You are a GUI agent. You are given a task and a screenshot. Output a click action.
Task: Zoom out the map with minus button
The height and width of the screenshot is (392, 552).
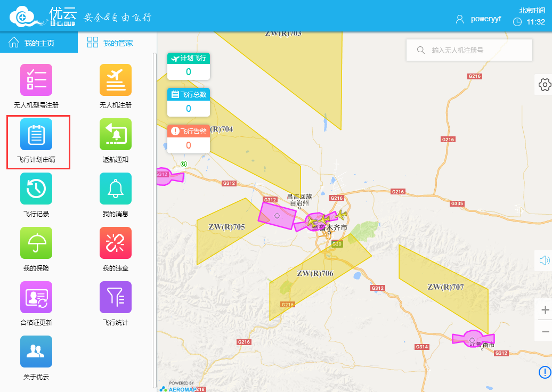point(545,331)
